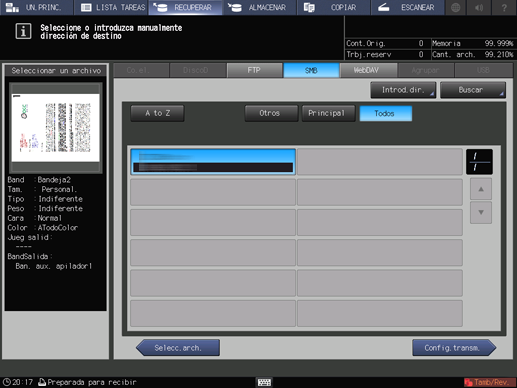The width and height of the screenshot is (517, 388).
Task: Select the WebDAV destination tab
Action: (368, 70)
